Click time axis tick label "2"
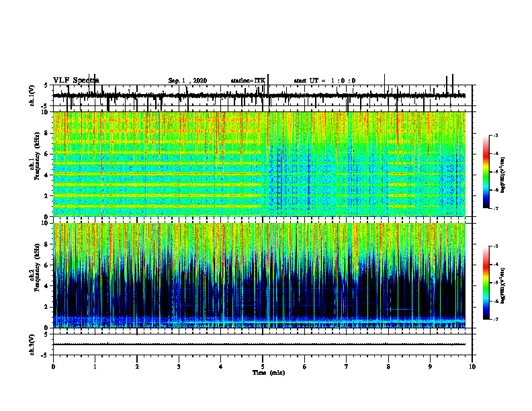 click(x=137, y=367)
